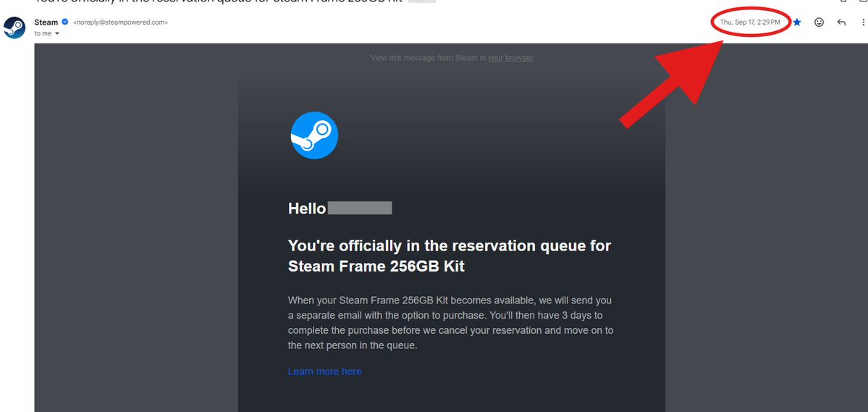Image resolution: width=868 pixels, height=412 pixels.
Task: Star this Steam email
Action: [x=797, y=22]
